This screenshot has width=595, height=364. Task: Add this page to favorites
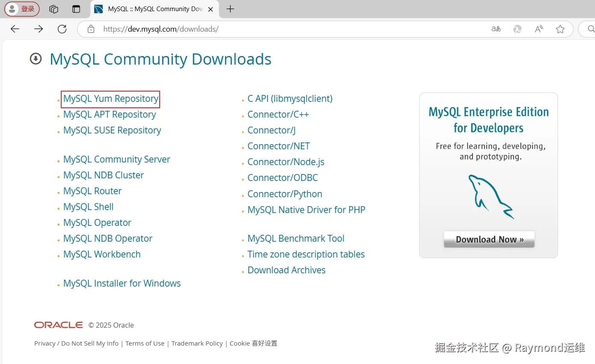(x=560, y=29)
